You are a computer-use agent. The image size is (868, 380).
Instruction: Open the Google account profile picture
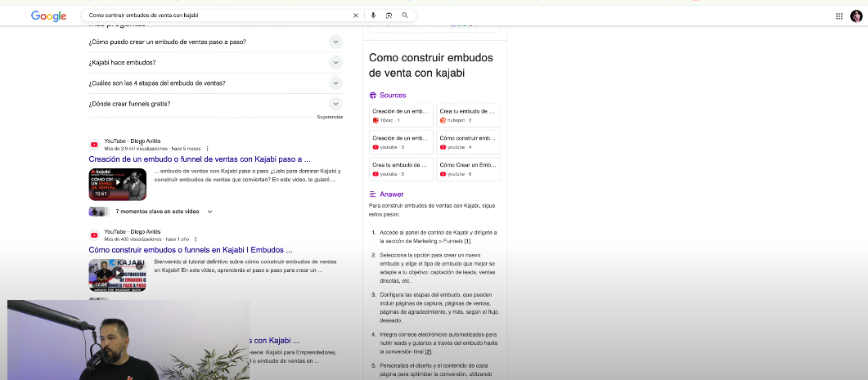click(x=857, y=16)
